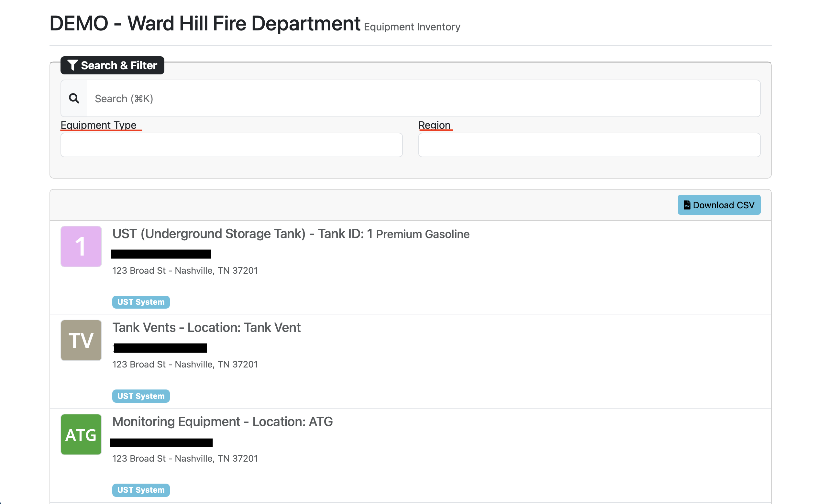
Task: Click the funnel filter icon
Action: (72, 65)
